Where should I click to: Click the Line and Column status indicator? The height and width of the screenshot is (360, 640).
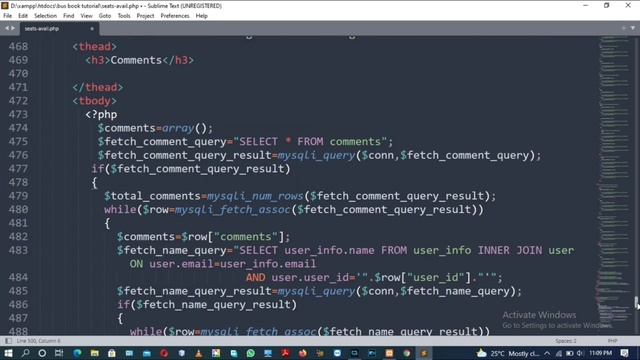click(x=38, y=341)
